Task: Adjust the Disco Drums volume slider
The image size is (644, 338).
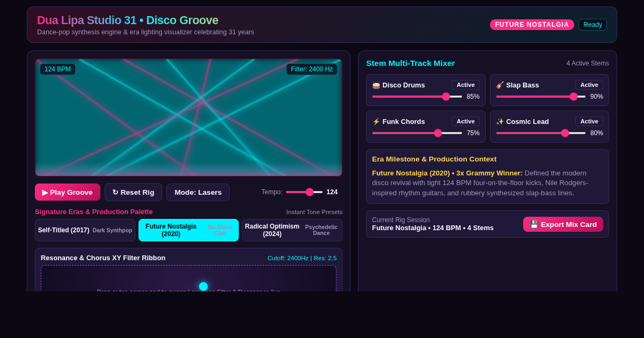Action: point(417,97)
